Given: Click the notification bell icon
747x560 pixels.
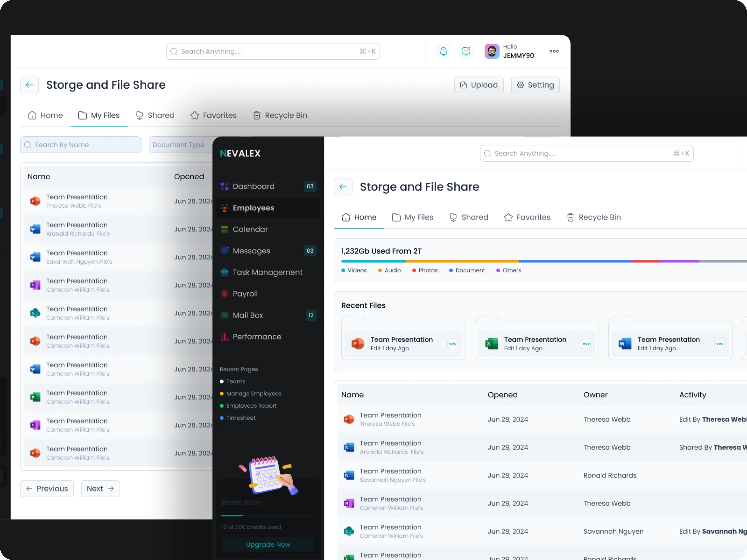Looking at the screenshot, I should pos(443,51).
